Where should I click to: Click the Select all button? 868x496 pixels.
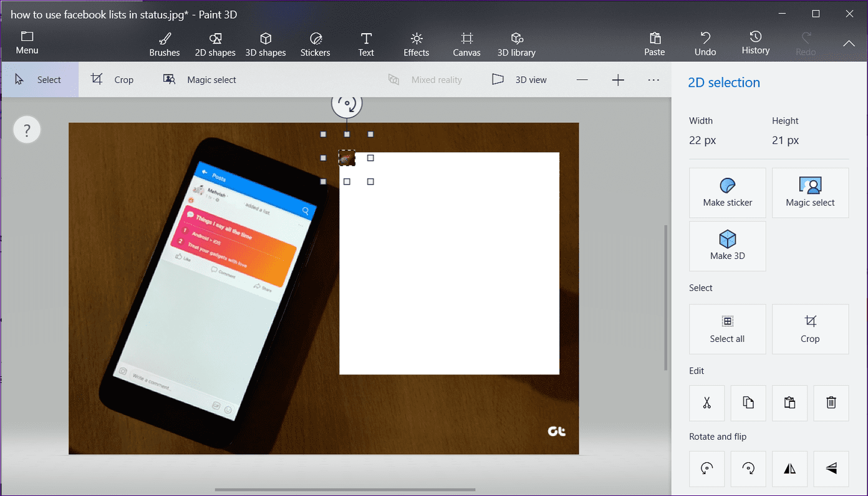click(x=728, y=329)
